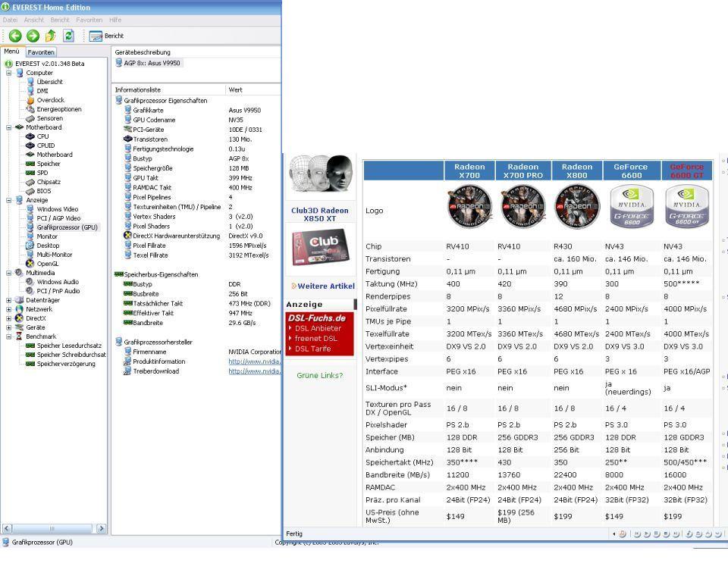Open the DSL Anbieter ad link
Screen dimensions: 728x582
(x=318, y=328)
